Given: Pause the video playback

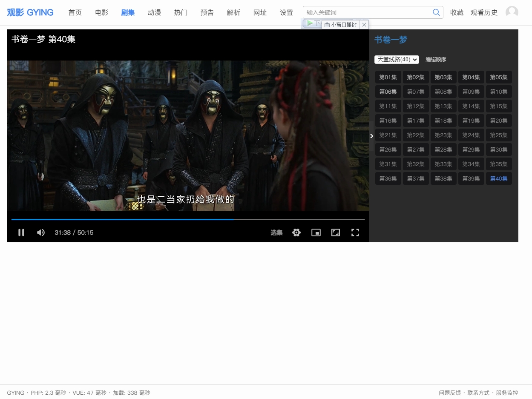Looking at the screenshot, I should click(21, 233).
